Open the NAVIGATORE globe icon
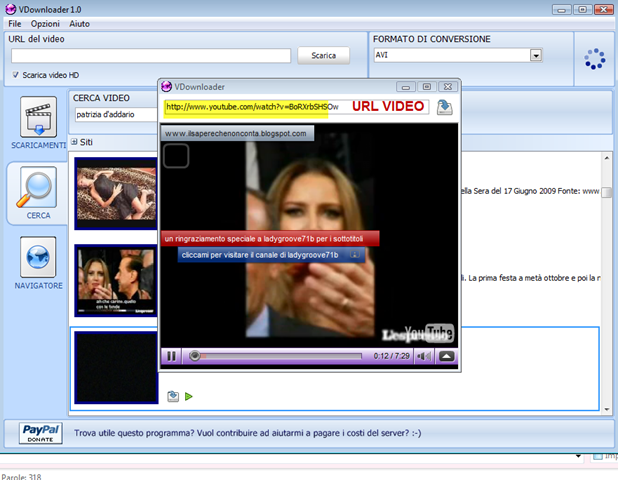The image size is (618, 480). (38, 257)
